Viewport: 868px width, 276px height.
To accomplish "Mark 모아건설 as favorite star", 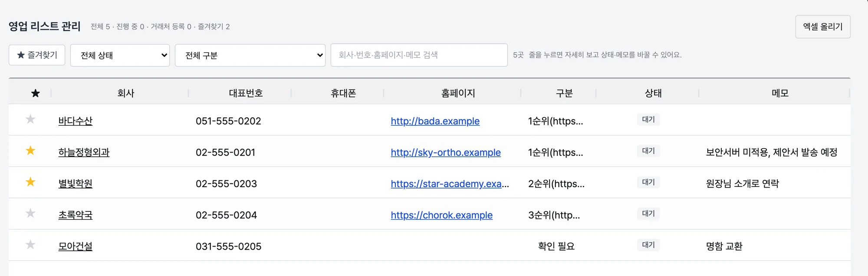I will tap(30, 244).
